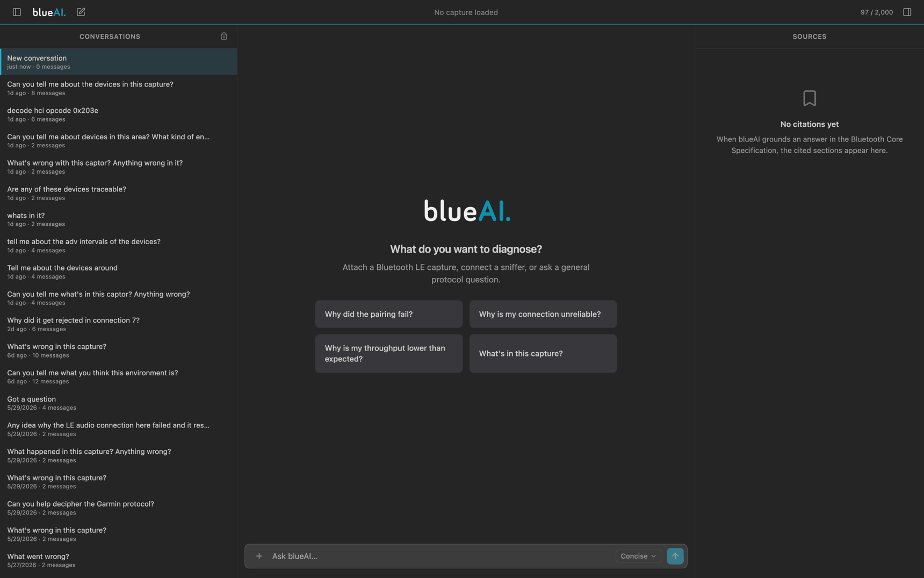Viewport: 924px width, 578px height.
Task: Click the 'What's in this capture?' suggestion
Action: point(543,353)
